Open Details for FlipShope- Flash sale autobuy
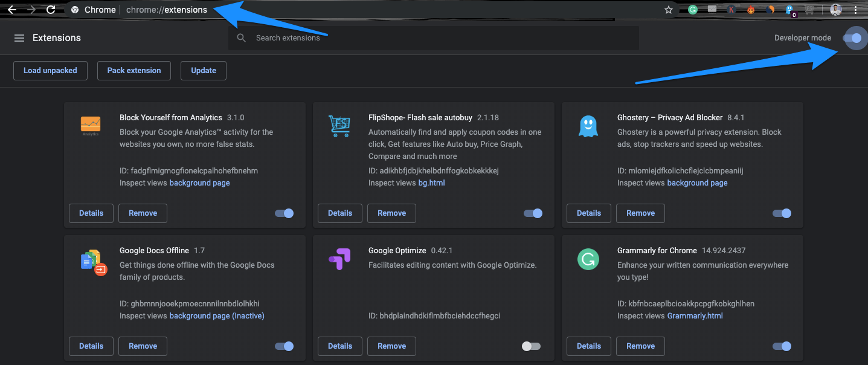 click(340, 213)
